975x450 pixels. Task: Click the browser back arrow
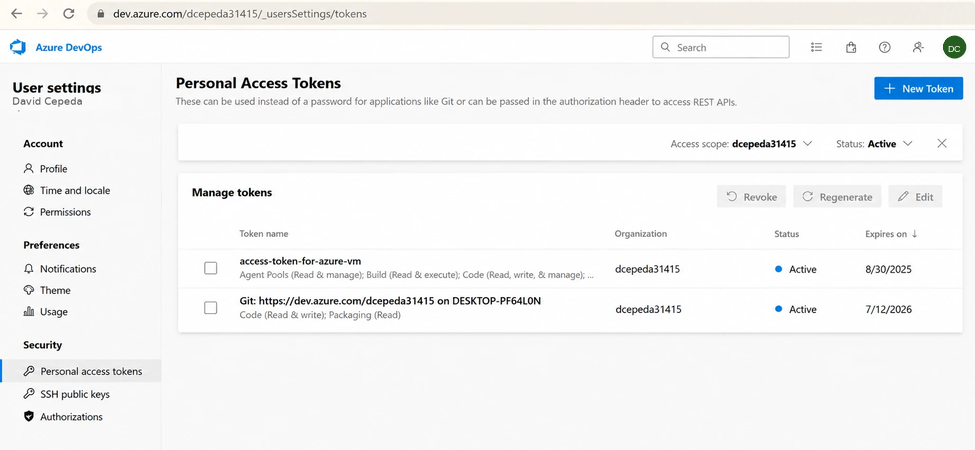17,14
